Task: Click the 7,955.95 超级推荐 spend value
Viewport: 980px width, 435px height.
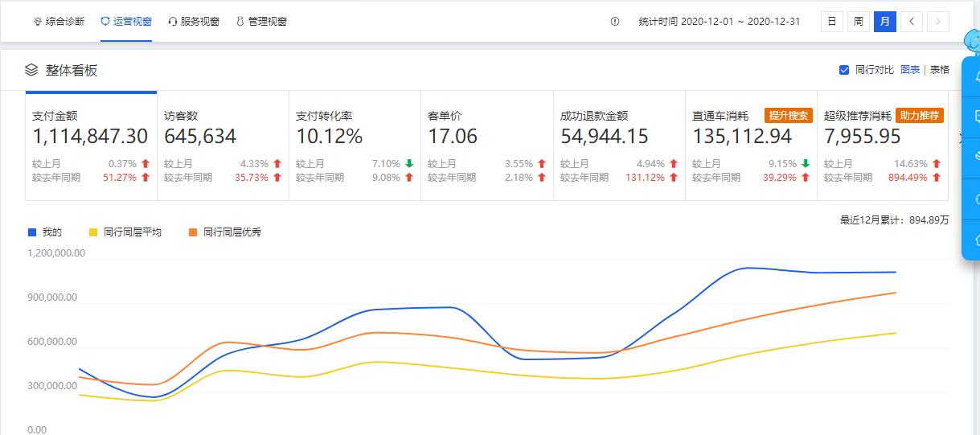Action: point(863,137)
